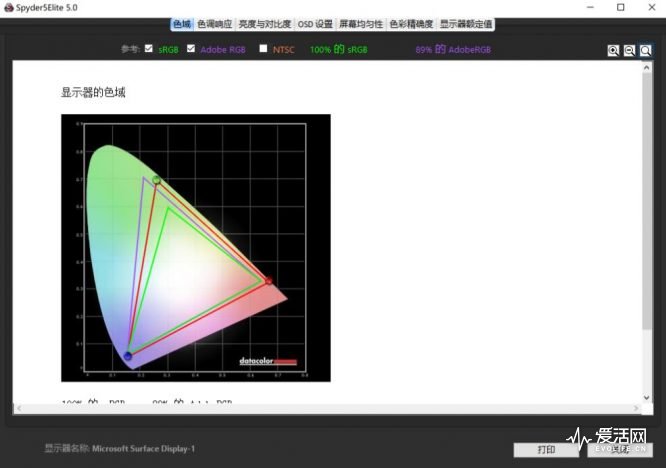This screenshot has height=468, width=666.
Task: Select the 屏幕均匀性 tab
Action: click(361, 24)
